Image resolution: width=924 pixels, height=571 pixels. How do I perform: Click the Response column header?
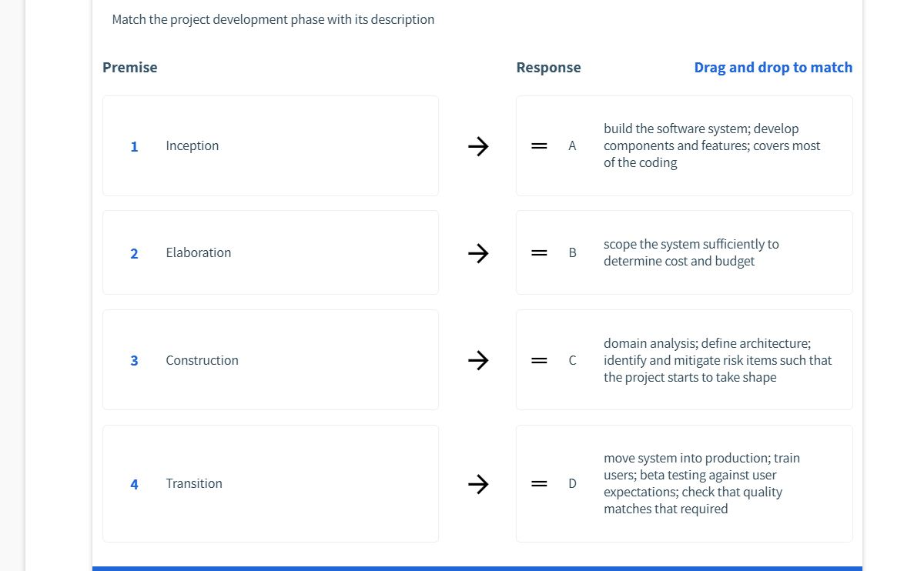click(548, 67)
